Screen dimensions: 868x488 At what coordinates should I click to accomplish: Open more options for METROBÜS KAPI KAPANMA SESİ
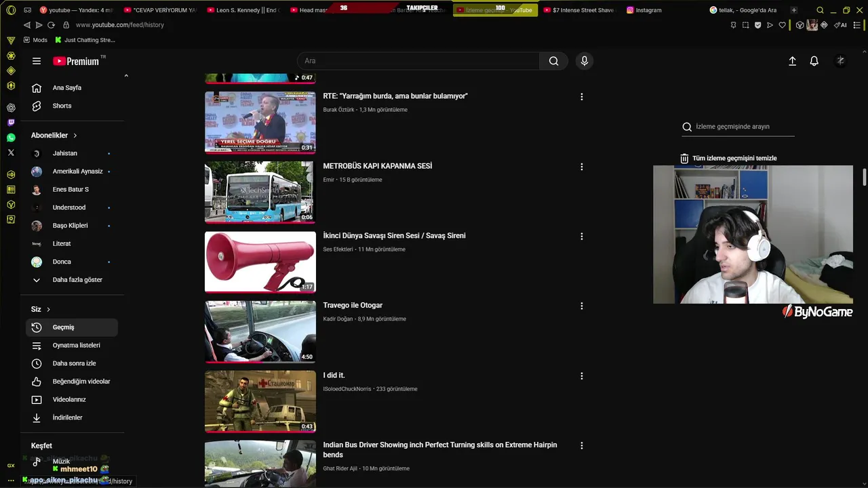(x=581, y=167)
